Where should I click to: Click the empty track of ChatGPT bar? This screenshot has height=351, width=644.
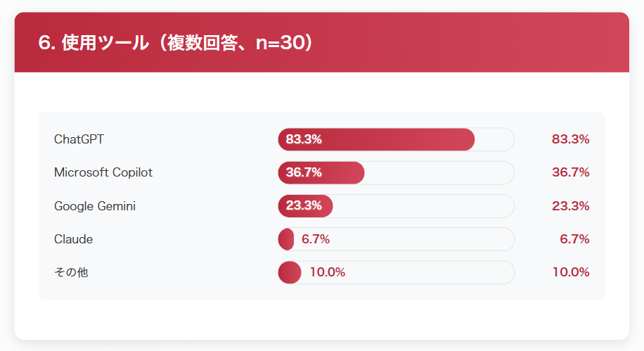pos(494,139)
